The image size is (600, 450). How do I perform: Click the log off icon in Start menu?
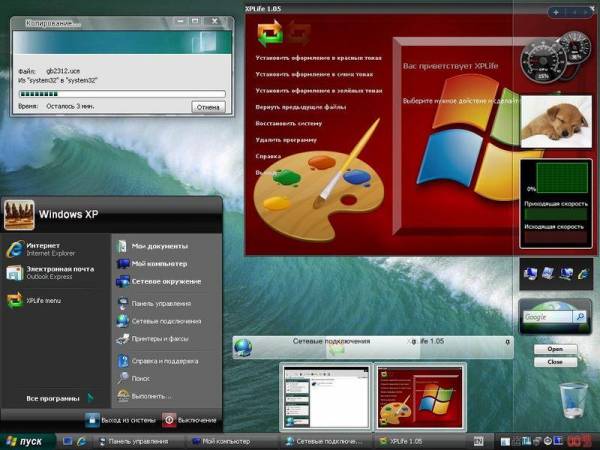click(93, 421)
